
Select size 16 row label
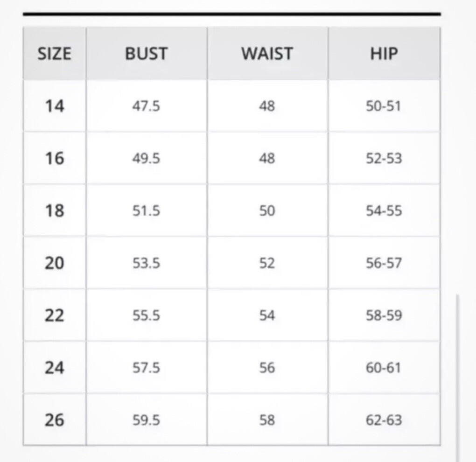click(x=55, y=159)
